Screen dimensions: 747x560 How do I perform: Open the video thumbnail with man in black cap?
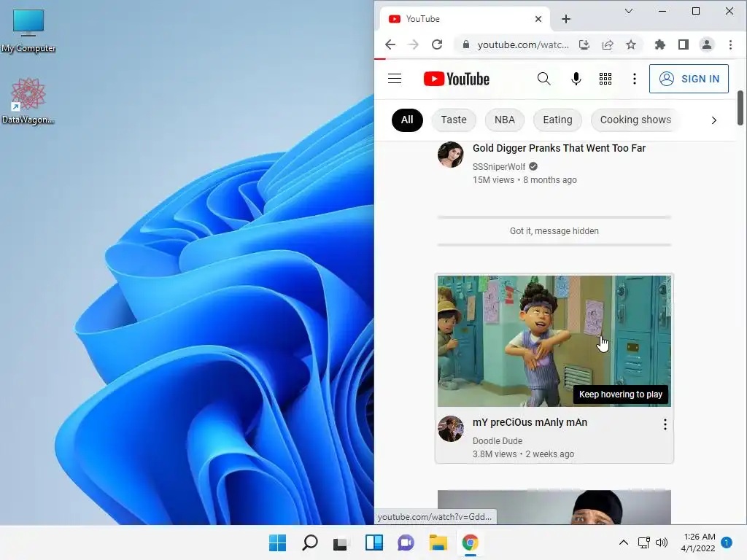point(554,507)
